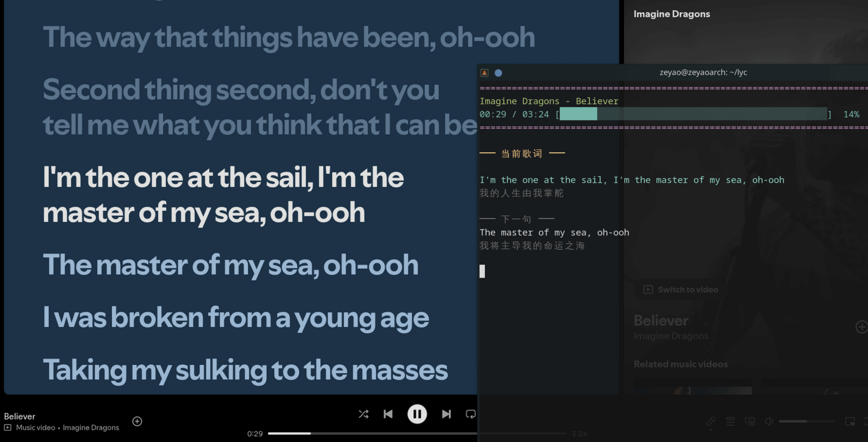Jump to lyric 'Taking my sulking to the masses'
The image size is (868, 442).
coord(245,370)
